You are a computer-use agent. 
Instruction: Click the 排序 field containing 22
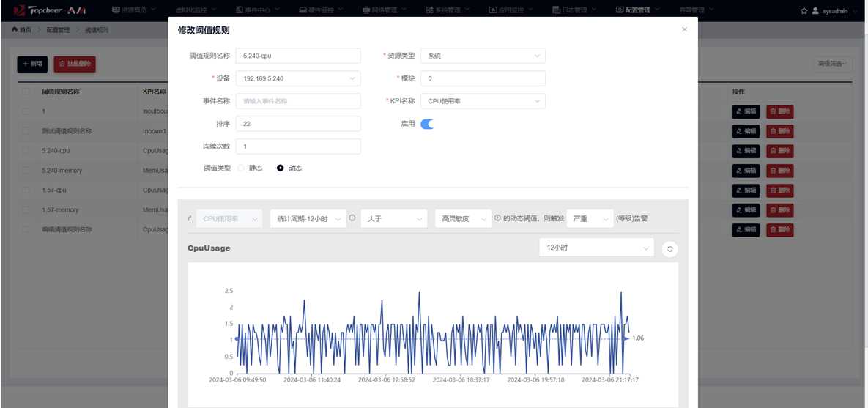298,124
